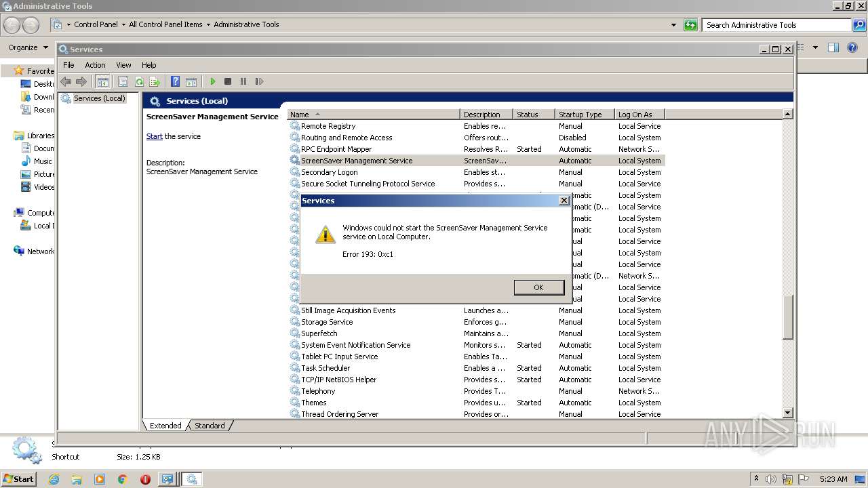Expand the address bar history dropdown arrow

coord(673,25)
